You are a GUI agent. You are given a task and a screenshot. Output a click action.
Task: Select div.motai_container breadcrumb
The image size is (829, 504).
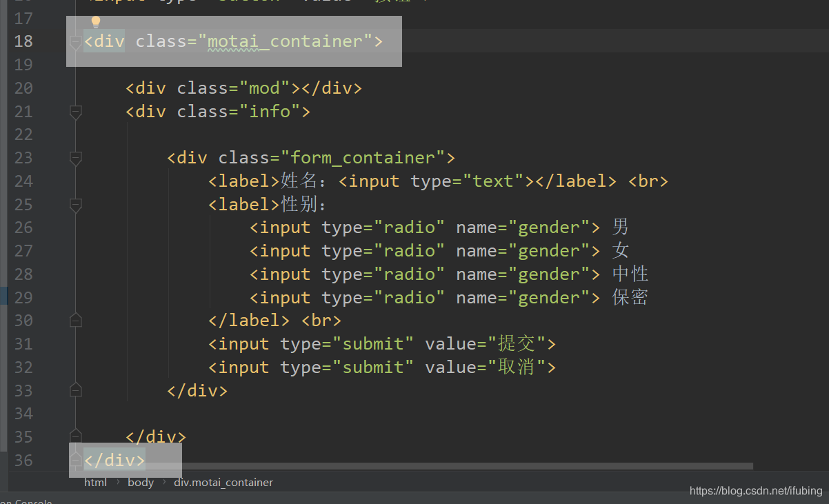(223, 482)
